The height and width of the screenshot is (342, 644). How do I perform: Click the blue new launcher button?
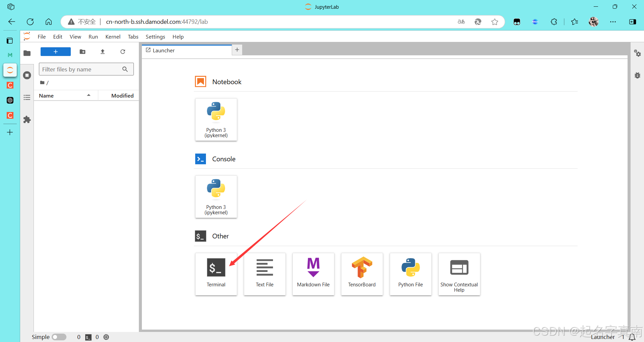click(x=56, y=52)
